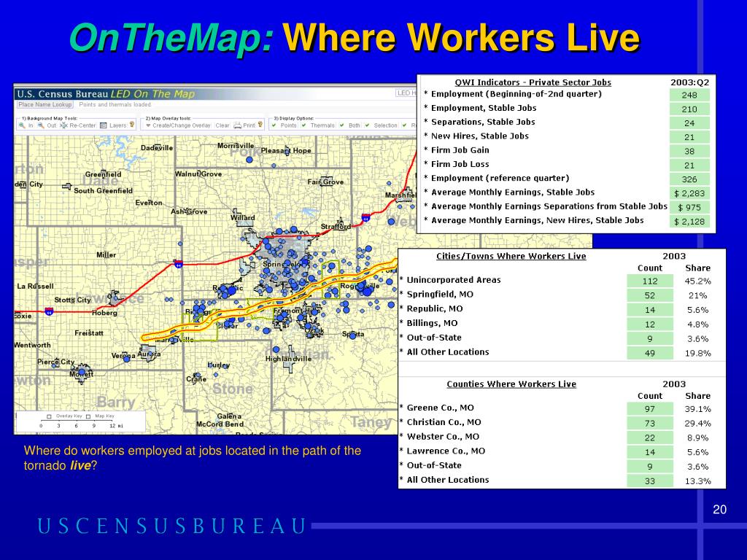The width and height of the screenshot is (747, 560).
Task: Click 'Cities/Towns Where Workers Live' heading
Action: point(511,256)
